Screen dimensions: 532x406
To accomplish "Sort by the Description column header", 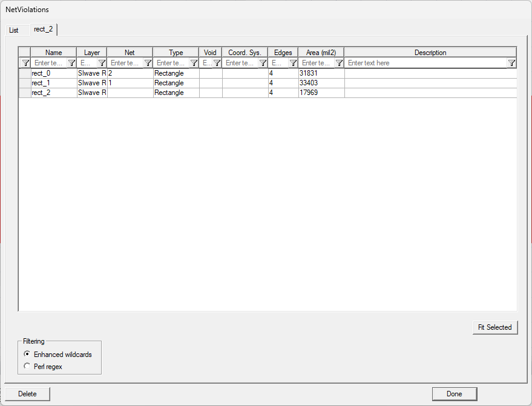I will (430, 53).
